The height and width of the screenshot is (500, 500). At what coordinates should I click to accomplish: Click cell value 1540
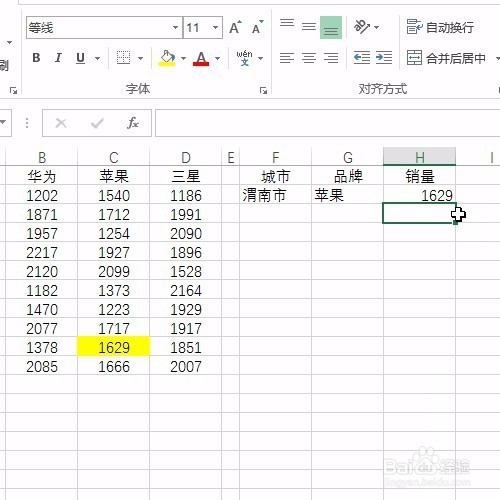coord(114,195)
